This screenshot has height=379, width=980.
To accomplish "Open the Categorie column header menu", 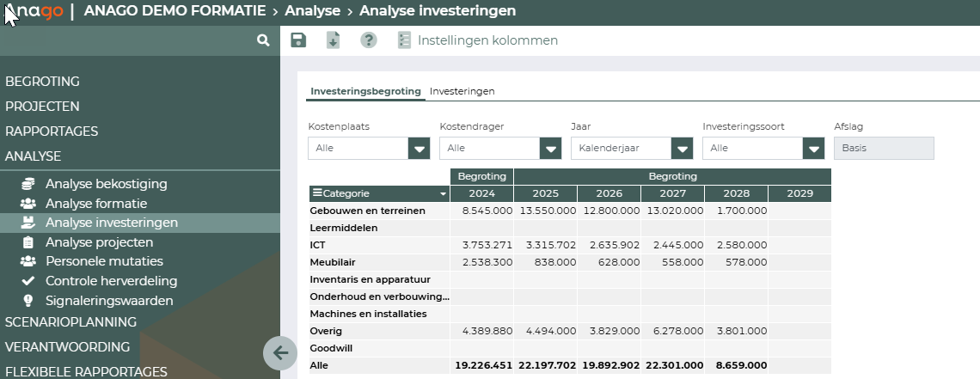I will [x=443, y=194].
